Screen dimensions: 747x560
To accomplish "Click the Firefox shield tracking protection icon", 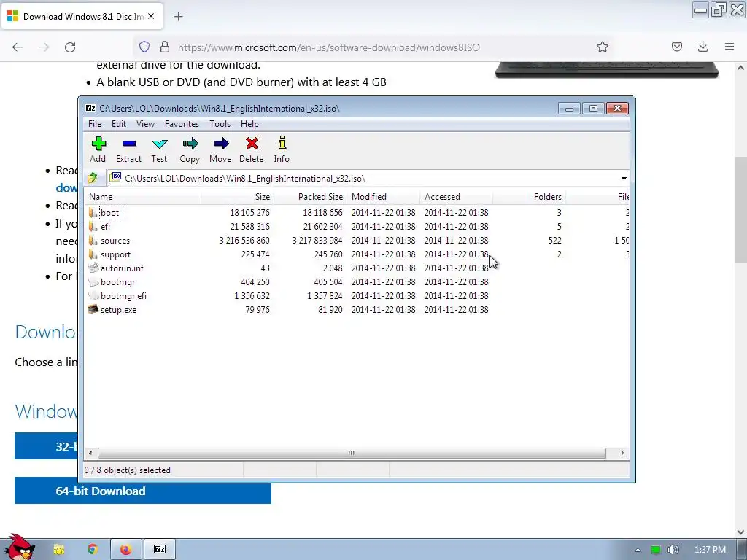I will tap(144, 47).
